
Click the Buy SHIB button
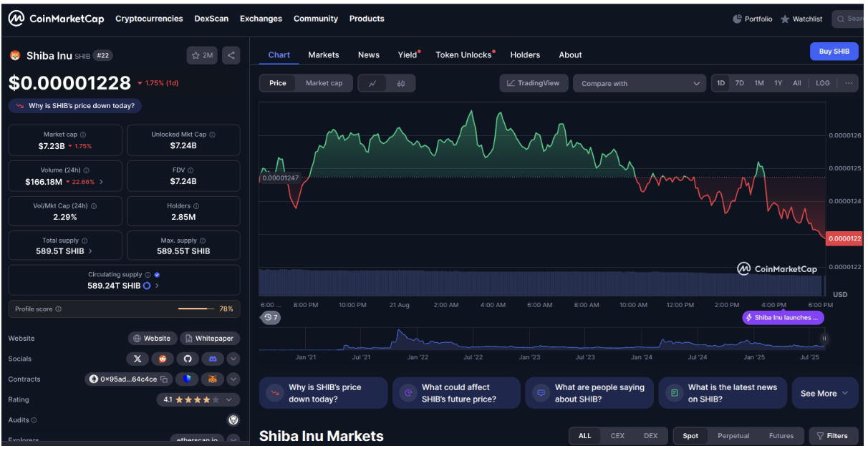pyautogui.click(x=834, y=52)
